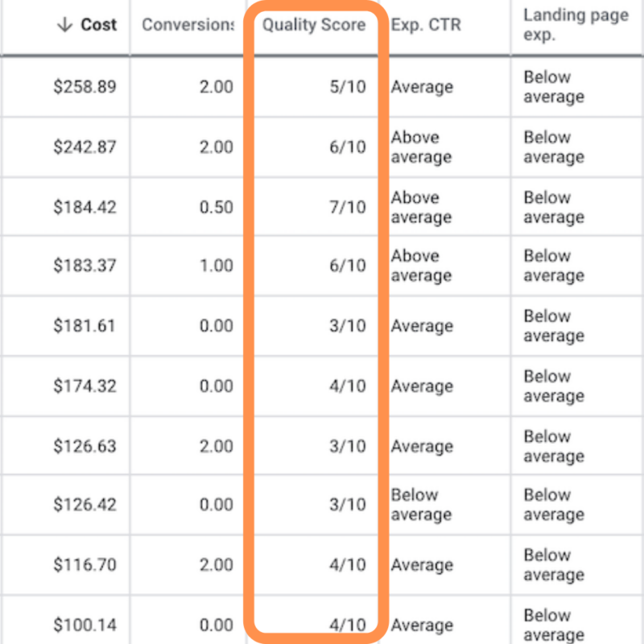Click the Above average Exp. CTR in third row
Image resolution: width=644 pixels, height=644 pixels.
[422, 207]
